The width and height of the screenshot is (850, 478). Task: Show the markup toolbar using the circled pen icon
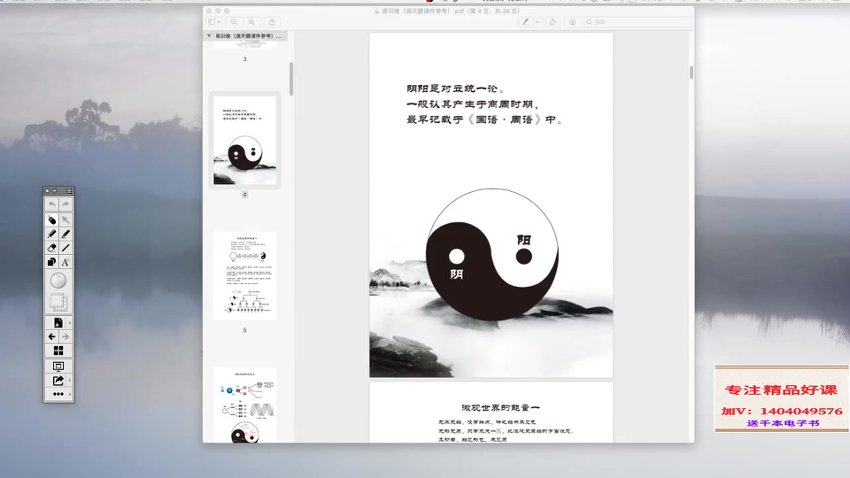click(572, 22)
